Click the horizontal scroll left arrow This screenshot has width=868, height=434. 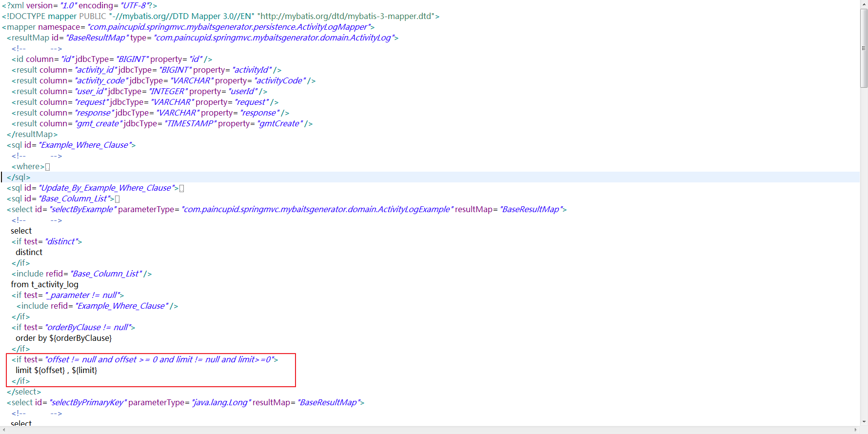click(4, 430)
